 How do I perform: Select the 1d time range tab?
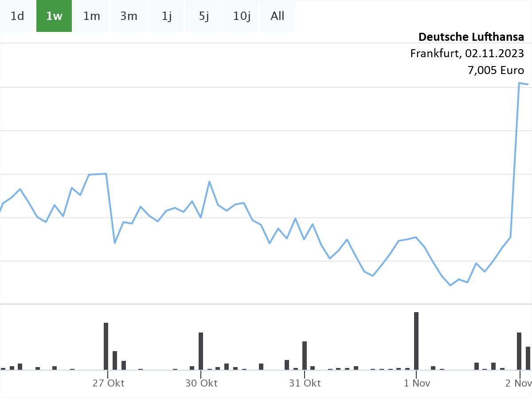coord(17,16)
